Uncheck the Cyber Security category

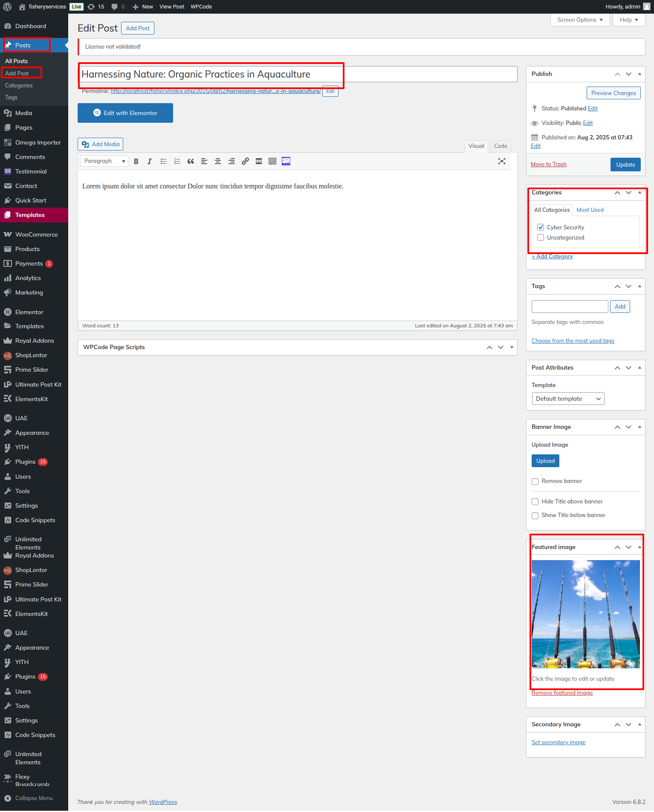(x=541, y=227)
